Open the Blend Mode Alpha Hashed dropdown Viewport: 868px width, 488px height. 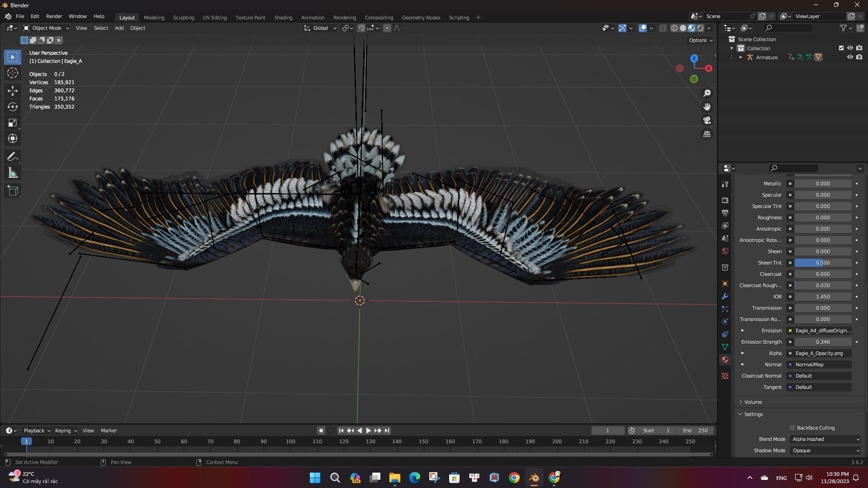(825, 439)
